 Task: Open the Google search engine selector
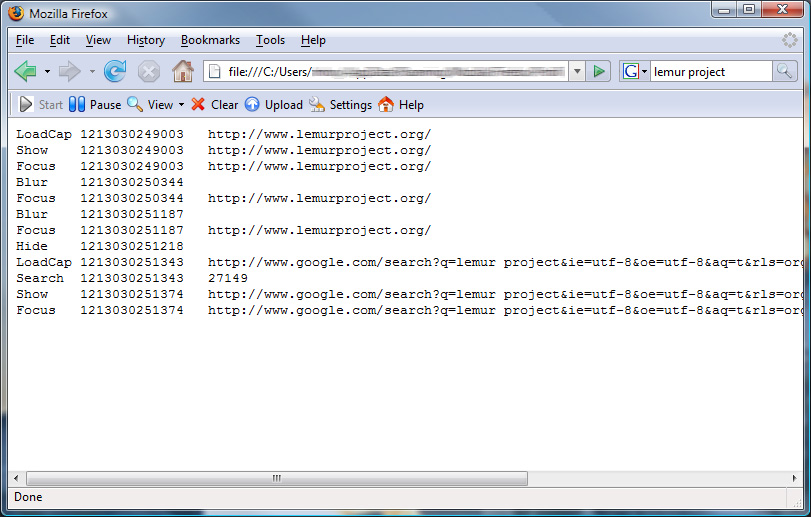tap(635, 71)
